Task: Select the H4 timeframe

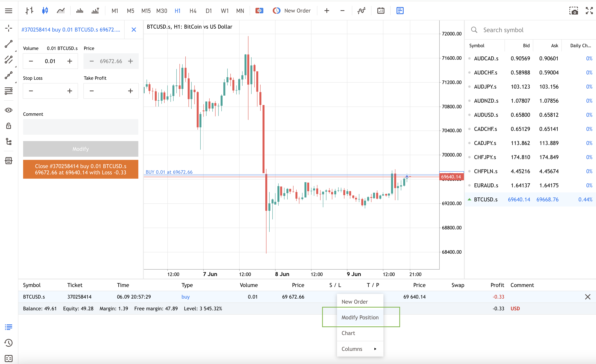Action: click(x=193, y=11)
